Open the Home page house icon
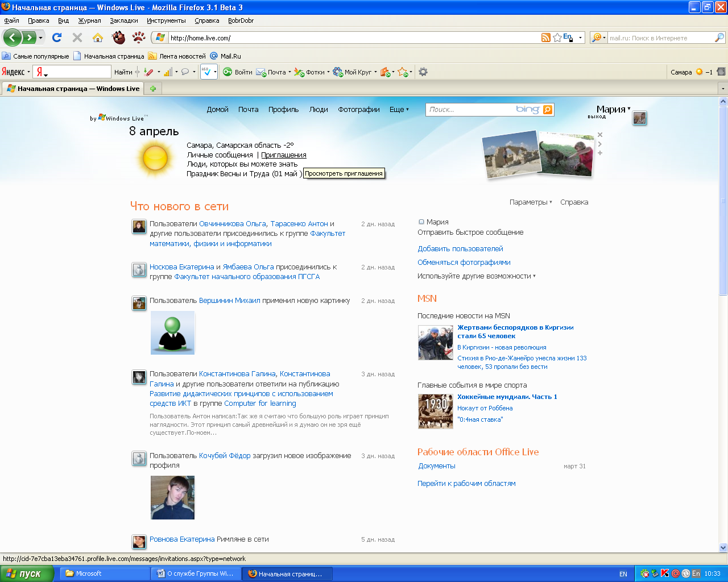The height and width of the screenshot is (582, 728). pos(98,38)
